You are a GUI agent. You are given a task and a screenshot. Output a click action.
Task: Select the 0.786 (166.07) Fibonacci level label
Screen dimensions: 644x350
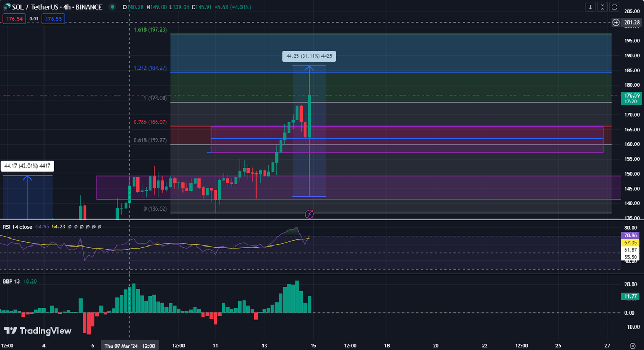click(150, 122)
